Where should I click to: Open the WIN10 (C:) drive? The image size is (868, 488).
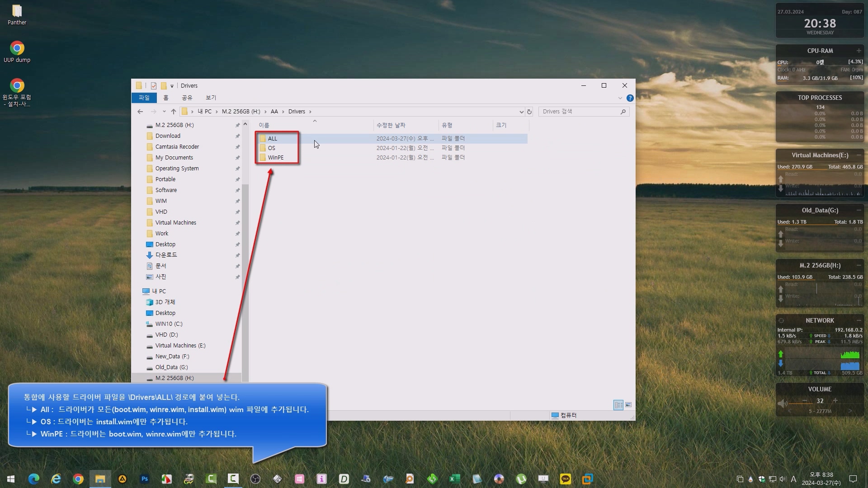pos(169,324)
